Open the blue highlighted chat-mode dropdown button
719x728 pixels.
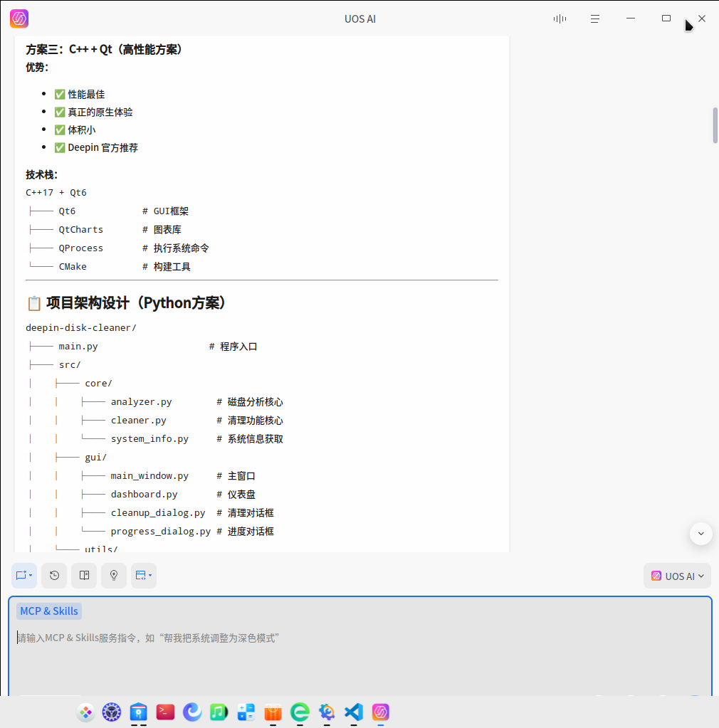pyautogui.click(x=24, y=576)
